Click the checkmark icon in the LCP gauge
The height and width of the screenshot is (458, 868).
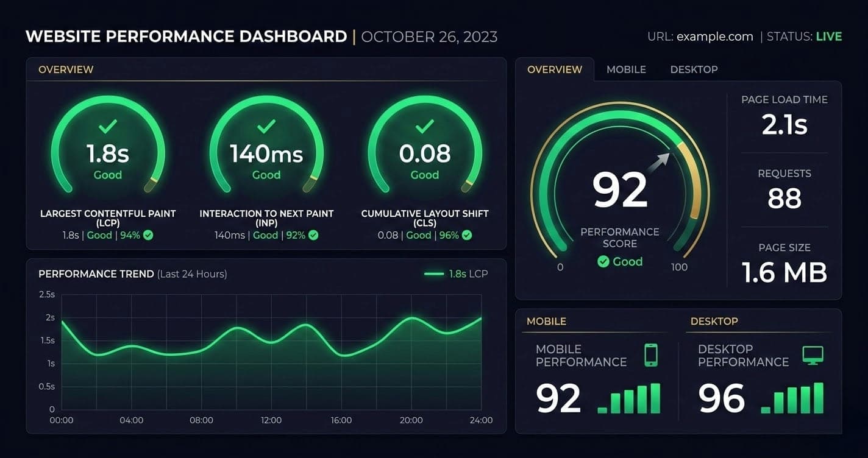pos(107,127)
